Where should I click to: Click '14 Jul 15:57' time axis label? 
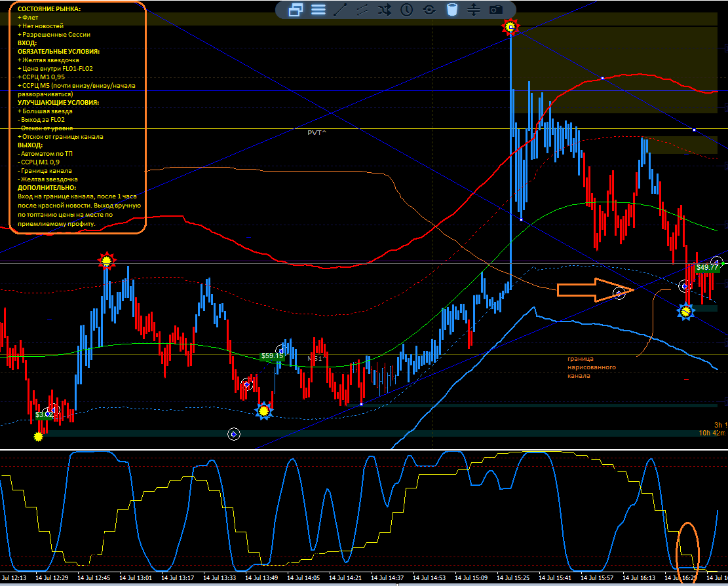click(x=596, y=577)
